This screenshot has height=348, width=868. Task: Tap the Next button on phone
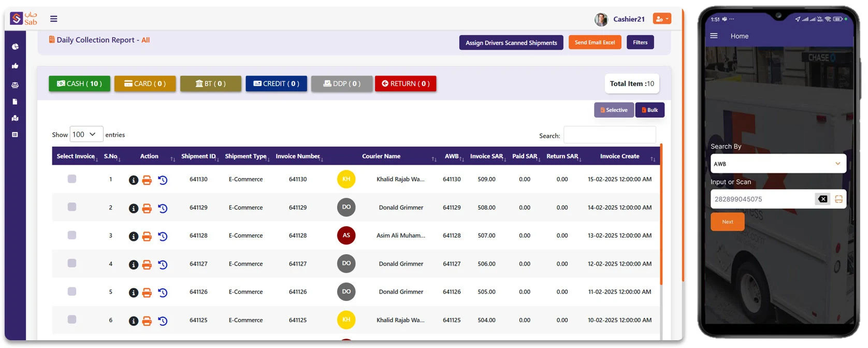coord(728,222)
